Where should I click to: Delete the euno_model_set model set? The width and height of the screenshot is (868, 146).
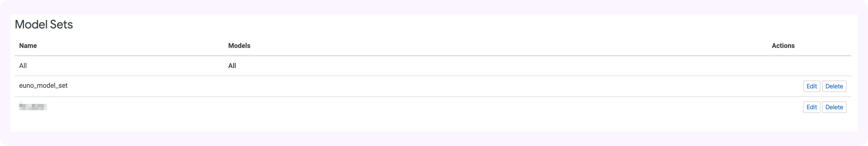coord(834,86)
